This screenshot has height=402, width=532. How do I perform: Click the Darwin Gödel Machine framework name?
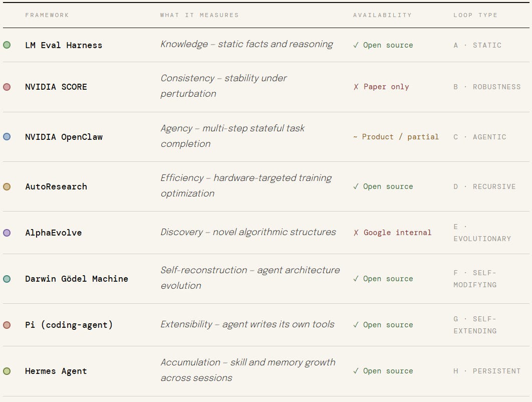pyautogui.click(x=77, y=279)
